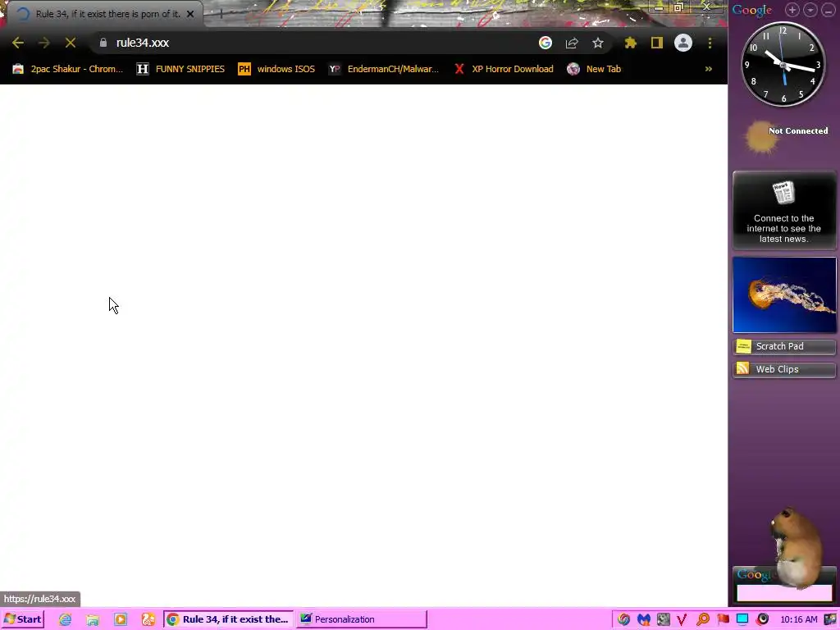The image size is (840, 630).
Task: Open the Chrome profile avatar menu
Action: click(x=683, y=43)
